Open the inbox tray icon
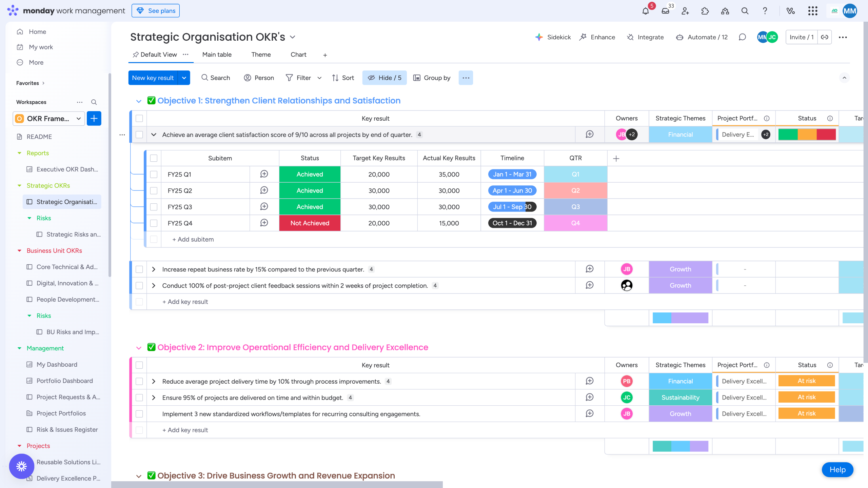868x488 pixels. click(665, 11)
